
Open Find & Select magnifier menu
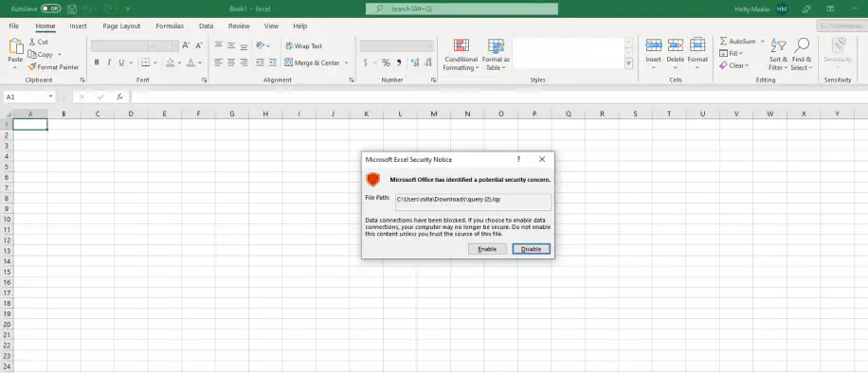(802, 55)
